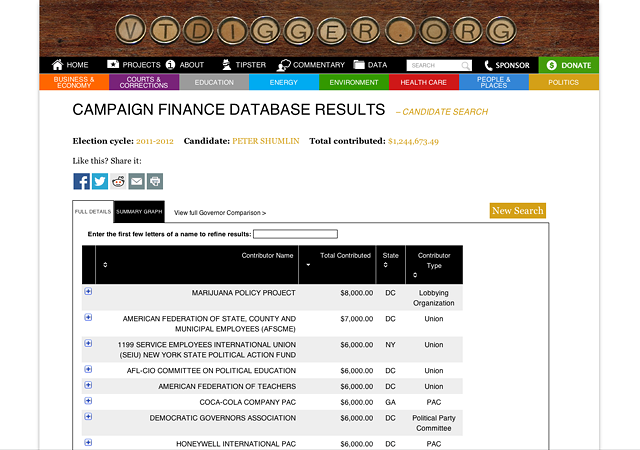Open Energy section
The image size is (640, 450).
(284, 82)
